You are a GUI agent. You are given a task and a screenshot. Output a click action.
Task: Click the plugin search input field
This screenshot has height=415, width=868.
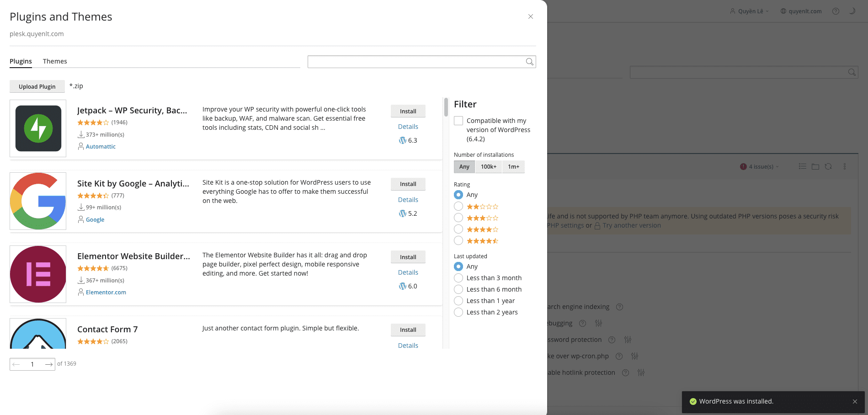pos(416,62)
